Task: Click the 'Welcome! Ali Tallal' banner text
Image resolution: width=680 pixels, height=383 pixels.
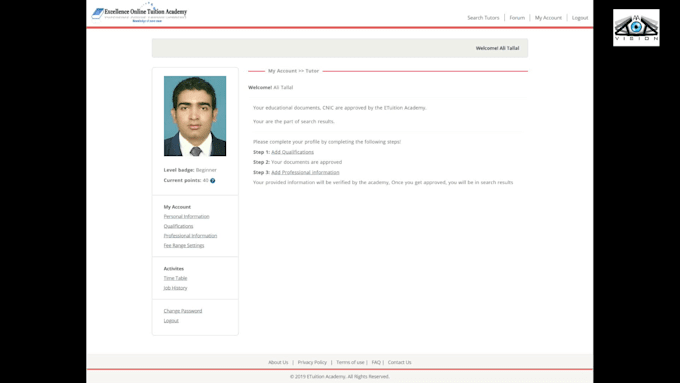Action: click(x=497, y=48)
